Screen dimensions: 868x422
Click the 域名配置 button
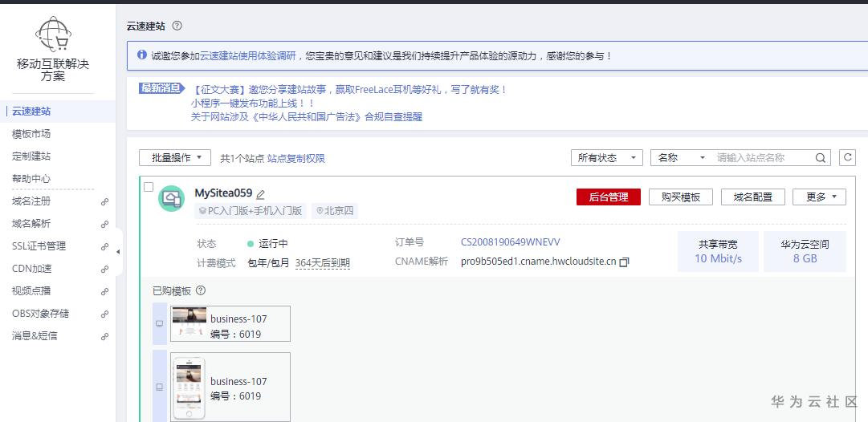click(753, 197)
